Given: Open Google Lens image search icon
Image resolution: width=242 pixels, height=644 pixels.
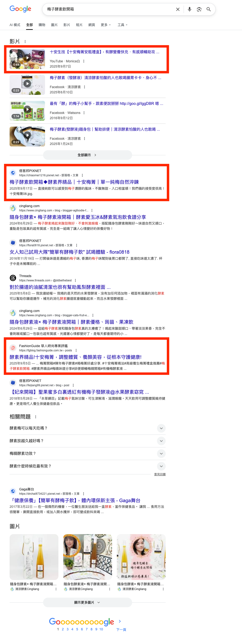Looking at the screenshot, I should tap(199, 9).
